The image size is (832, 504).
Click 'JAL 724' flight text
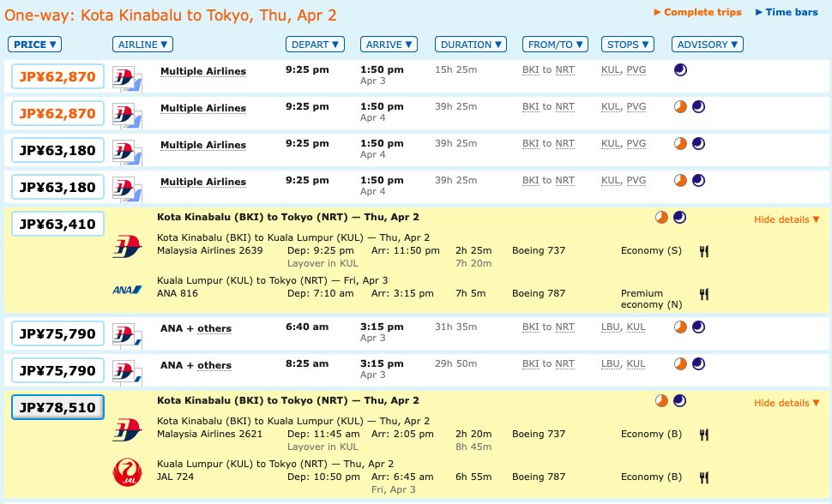coord(175,477)
